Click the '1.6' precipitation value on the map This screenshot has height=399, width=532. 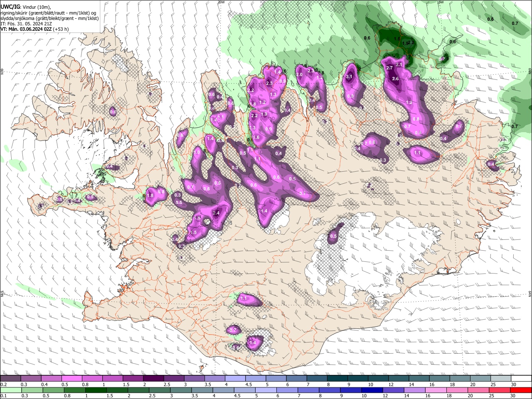256,138
